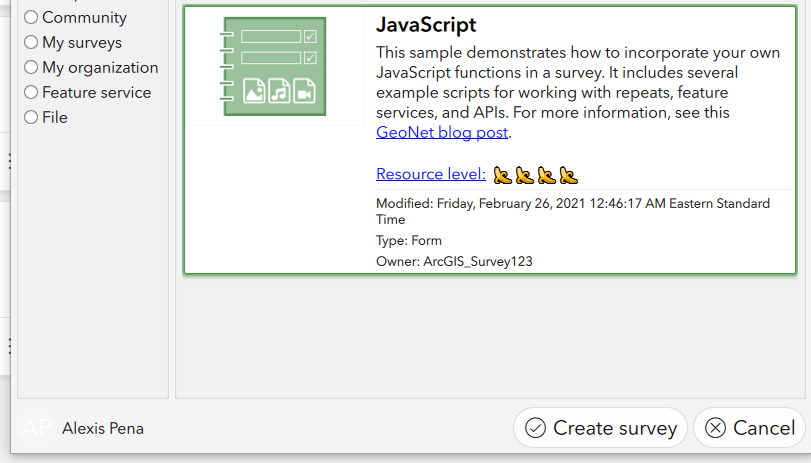The width and height of the screenshot is (811, 463).
Task: Click the checkmark icon beside Create survey
Action: point(535,428)
